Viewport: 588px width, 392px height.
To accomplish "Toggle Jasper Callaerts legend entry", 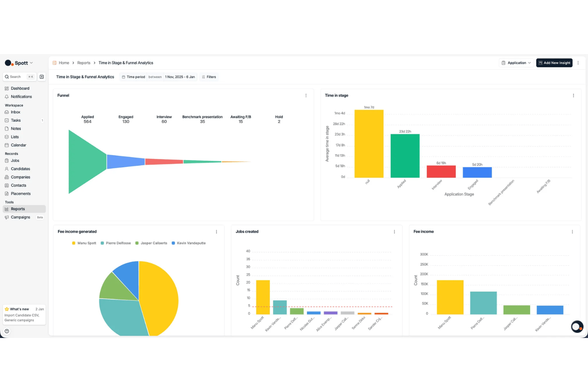I will 151,243.
